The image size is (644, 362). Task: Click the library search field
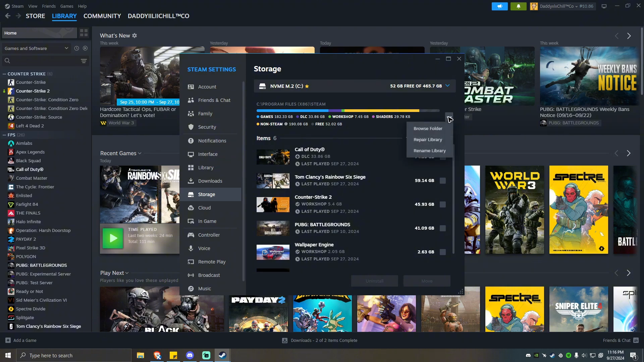[x=45, y=61]
